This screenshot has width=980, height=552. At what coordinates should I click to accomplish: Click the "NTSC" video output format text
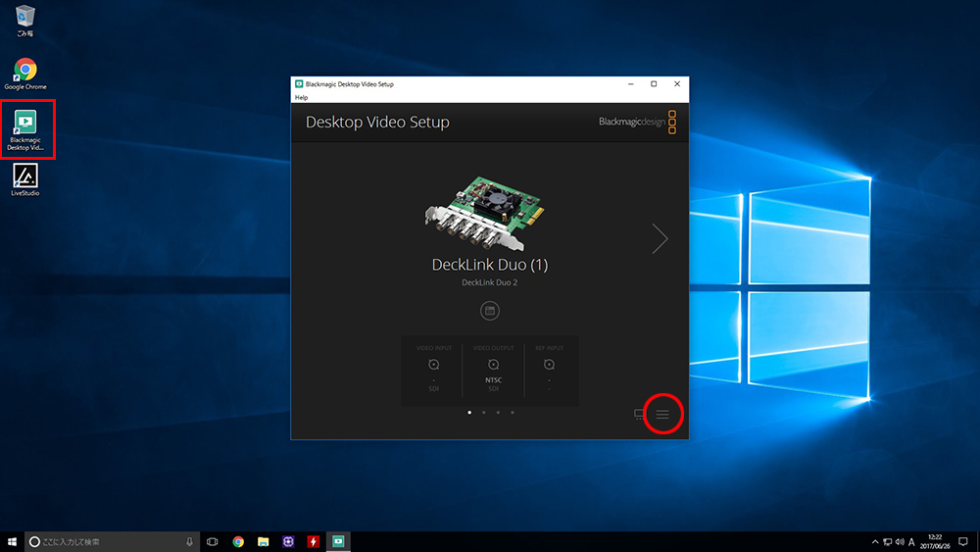click(x=493, y=380)
